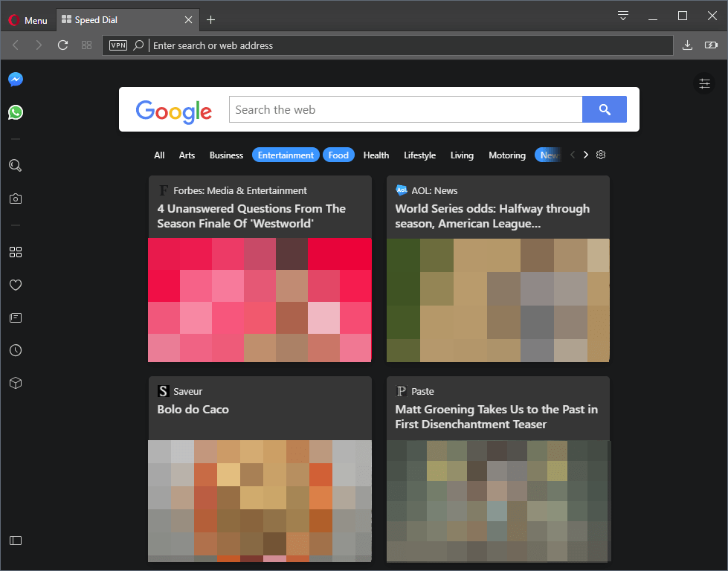Click the Paste source label
Screen dimensions: 728x571
(x=422, y=391)
